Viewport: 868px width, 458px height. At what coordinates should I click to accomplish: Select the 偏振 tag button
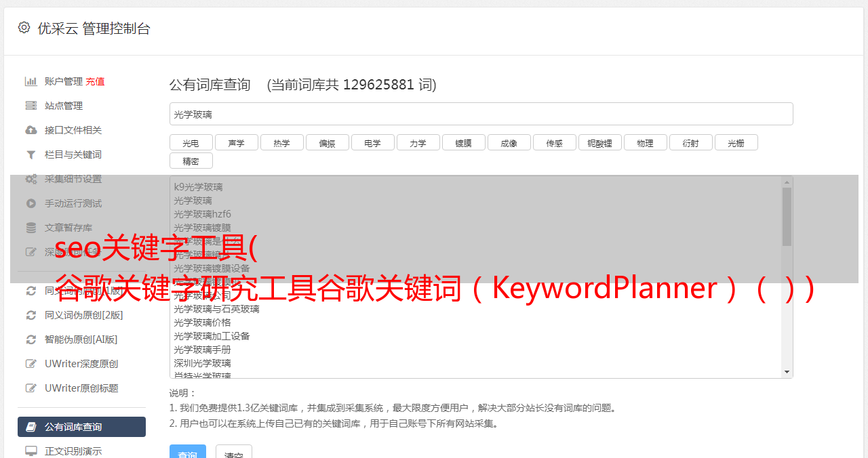328,142
